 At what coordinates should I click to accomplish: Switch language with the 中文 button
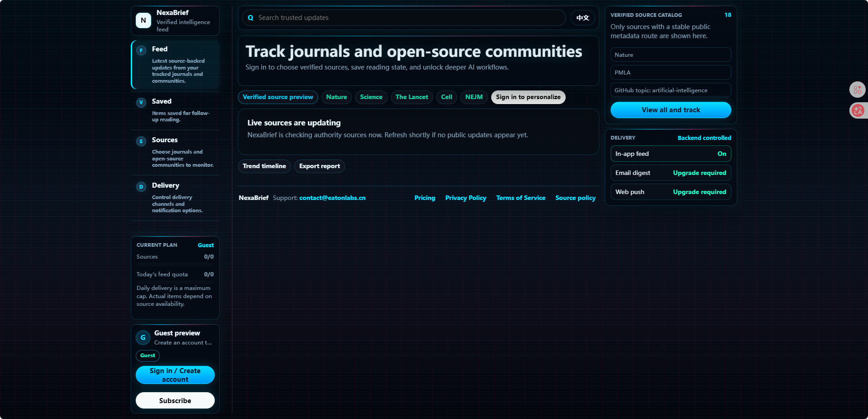click(x=583, y=18)
